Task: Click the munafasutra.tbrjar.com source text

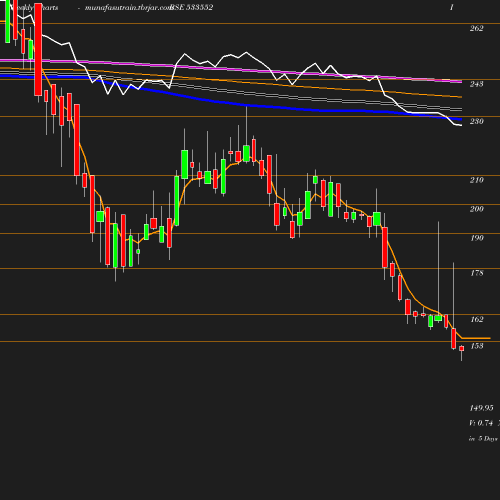Action: click(128, 7)
